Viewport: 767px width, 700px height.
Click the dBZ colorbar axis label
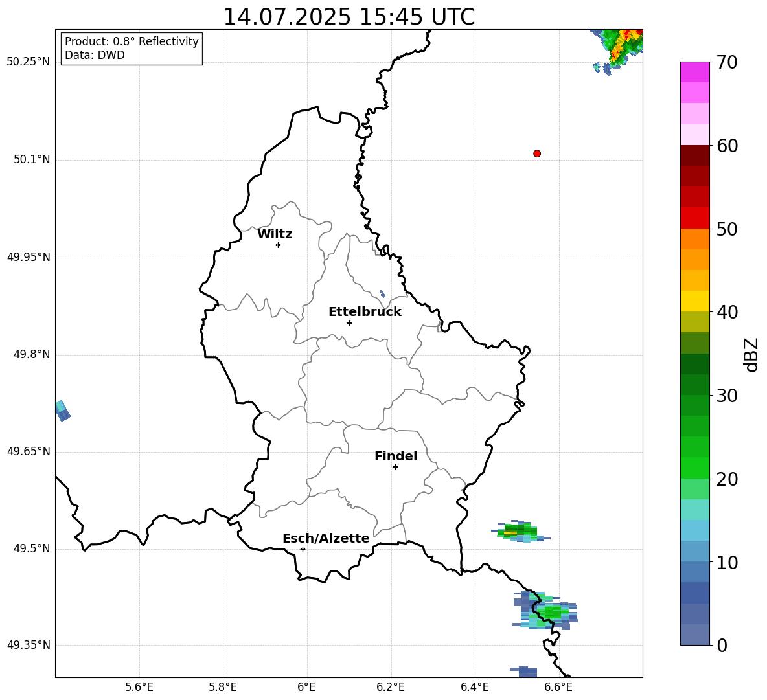click(751, 354)
